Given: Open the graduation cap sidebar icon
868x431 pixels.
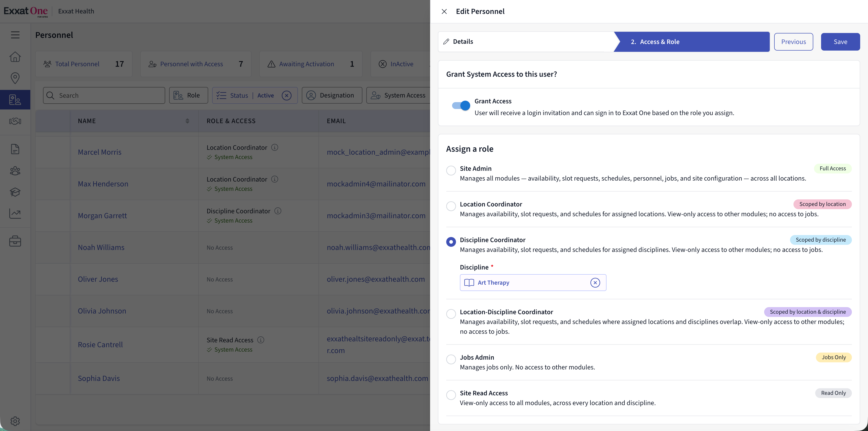Looking at the screenshot, I should coord(15,192).
